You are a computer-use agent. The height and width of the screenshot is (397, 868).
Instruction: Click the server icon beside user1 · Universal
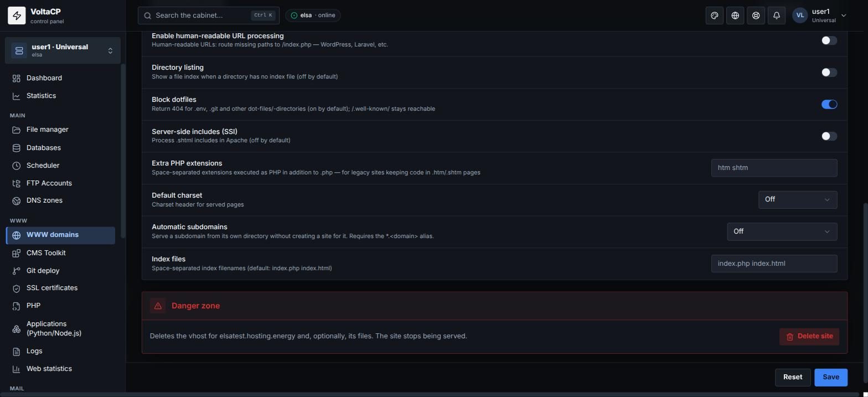pyautogui.click(x=19, y=51)
